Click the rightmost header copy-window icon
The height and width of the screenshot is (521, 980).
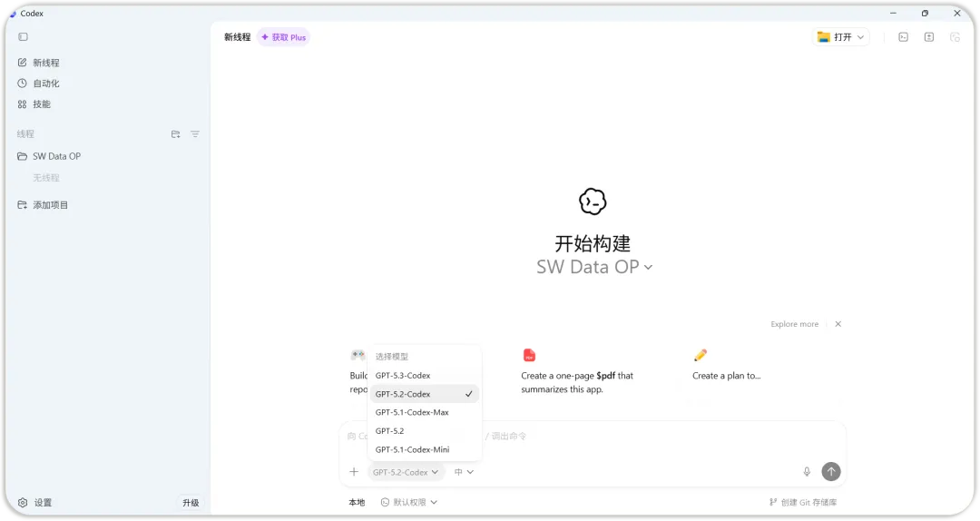955,37
